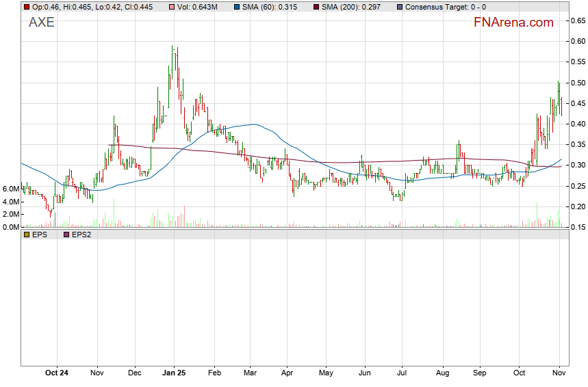This screenshot has width=588, height=387.
Task: Select the Oct 24 date label
Action: pyautogui.click(x=57, y=373)
